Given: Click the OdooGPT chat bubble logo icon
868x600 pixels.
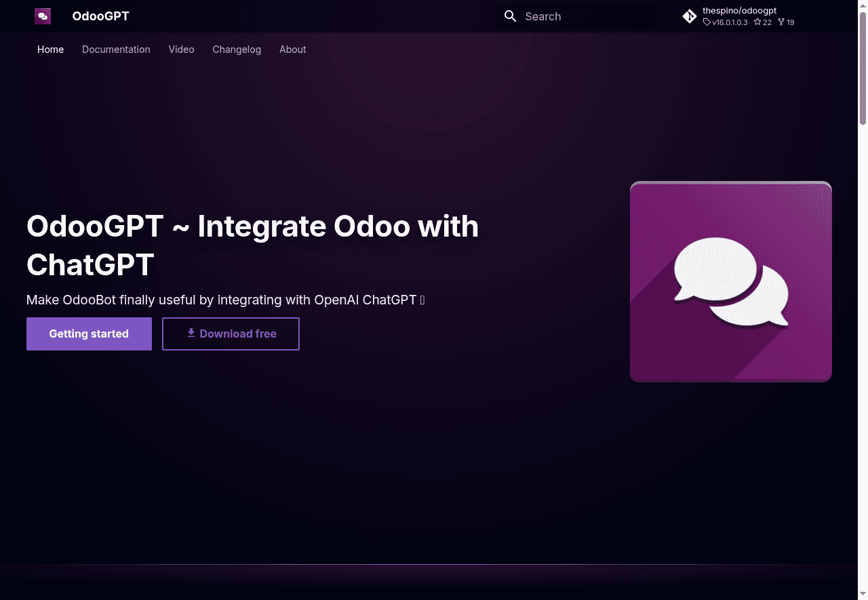Looking at the screenshot, I should pos(42,16).
